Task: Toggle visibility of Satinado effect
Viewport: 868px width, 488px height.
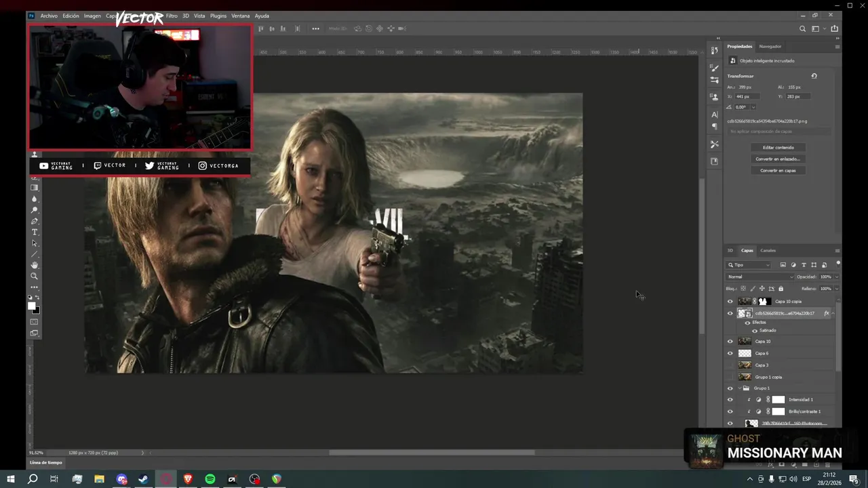Action: (x=755, y=331)
